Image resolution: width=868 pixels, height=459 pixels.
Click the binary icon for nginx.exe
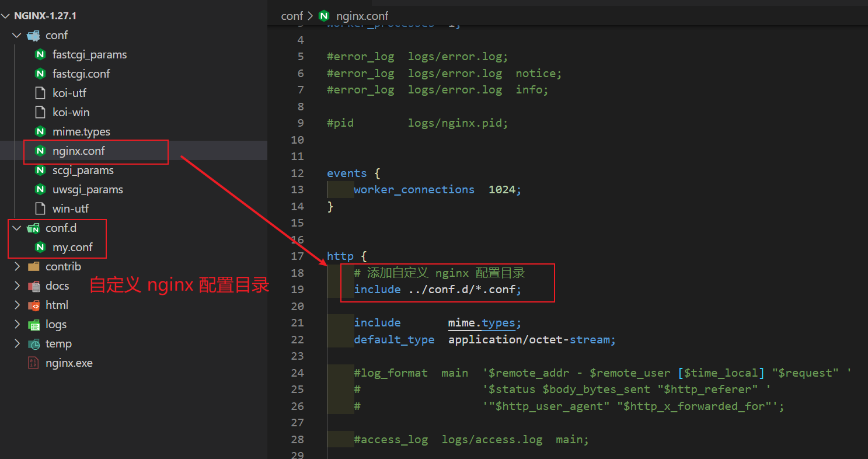click(33, 363)
